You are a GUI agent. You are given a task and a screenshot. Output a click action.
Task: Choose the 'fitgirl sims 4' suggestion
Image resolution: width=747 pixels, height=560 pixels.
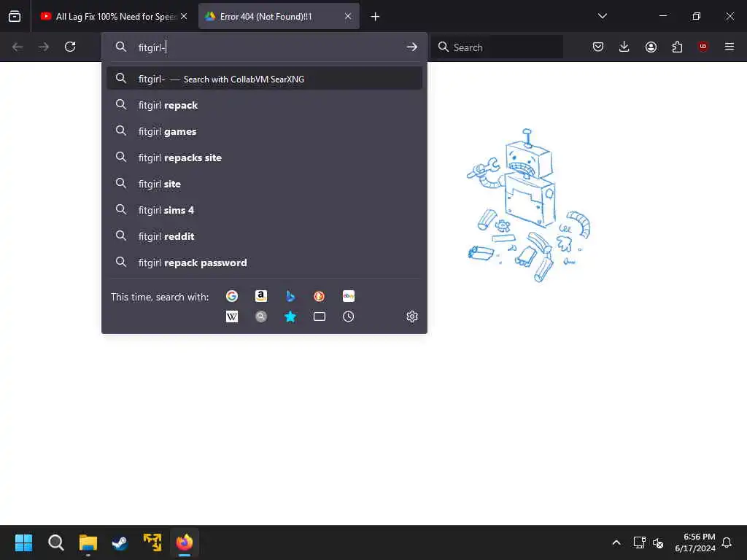pos(264,210)
